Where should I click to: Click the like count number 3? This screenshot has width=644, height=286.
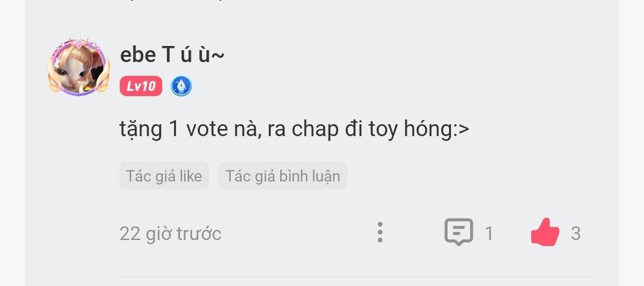pyautogui.click(x=575, y=233)
